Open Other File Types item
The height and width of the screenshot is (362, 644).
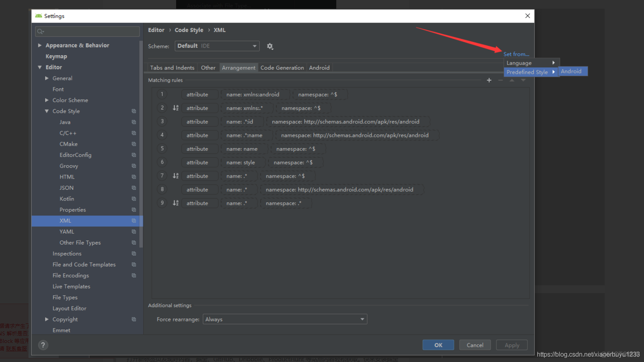(x=80, y=243)
